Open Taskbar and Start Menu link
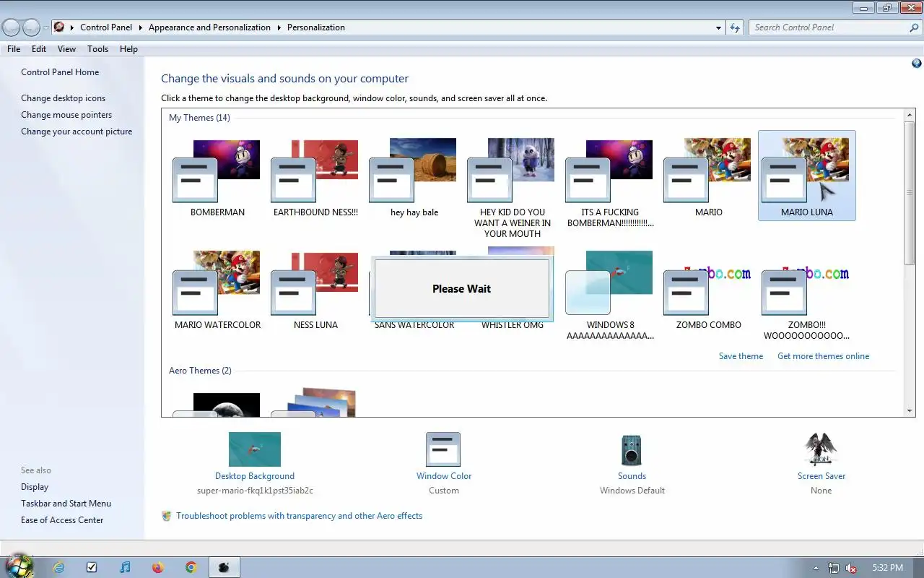Image resolution: width=924 pixels, height=578 pixels. tap(66, 504)
